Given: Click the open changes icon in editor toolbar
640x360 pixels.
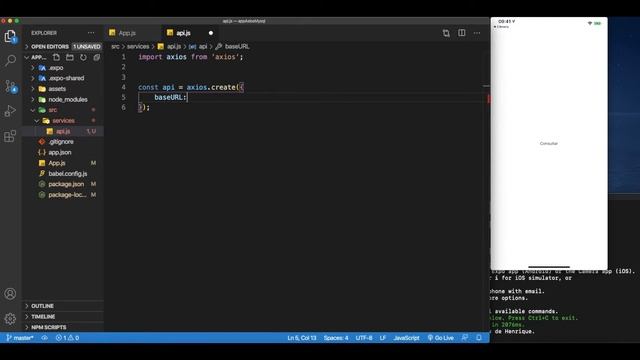Looking at the screenshot, I should [x=446, y=33].
